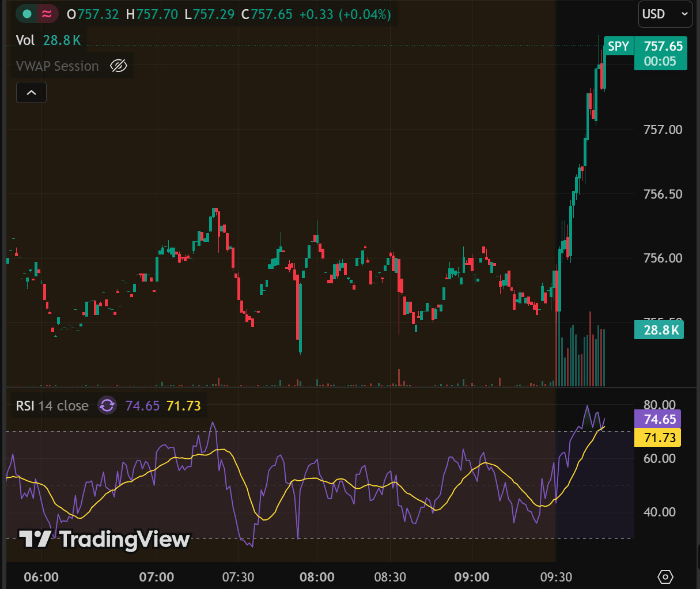The image size is (700, 589).
Task: Collapse the indicator legend with chevron button
Action: (31, 92)
